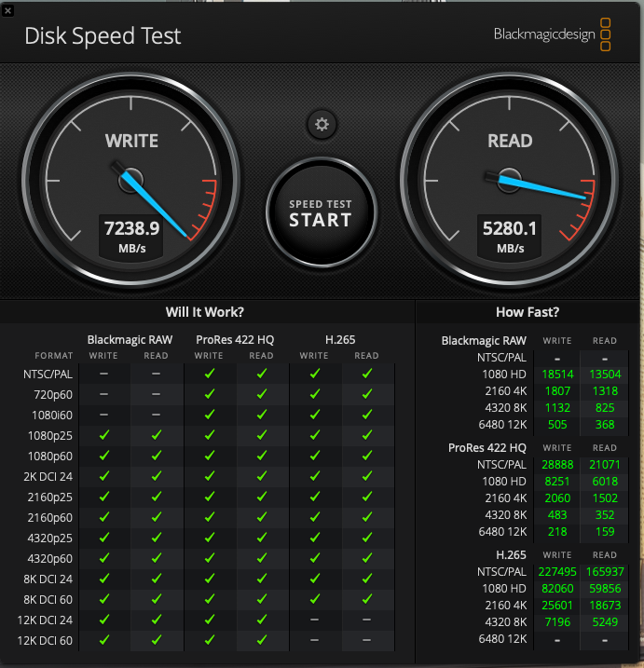
Task: Click the 8K DCI 60 format row label
Action: [x=48, y=599]
